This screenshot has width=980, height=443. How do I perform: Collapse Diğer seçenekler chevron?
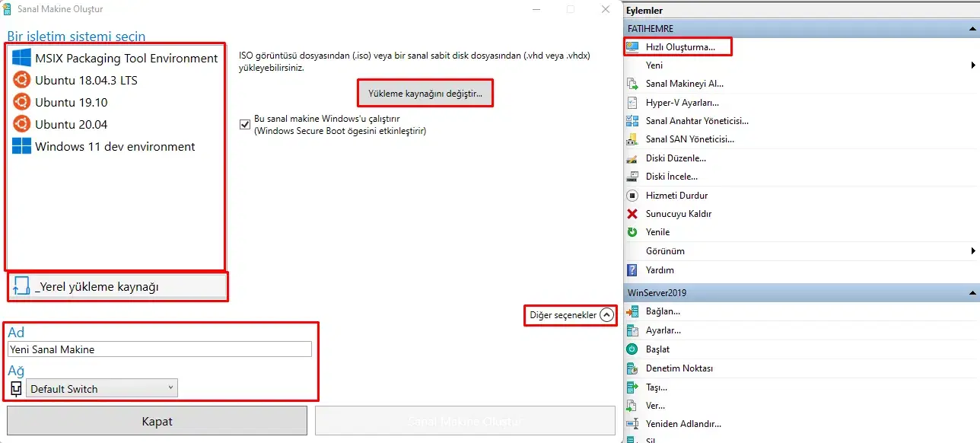606,314
